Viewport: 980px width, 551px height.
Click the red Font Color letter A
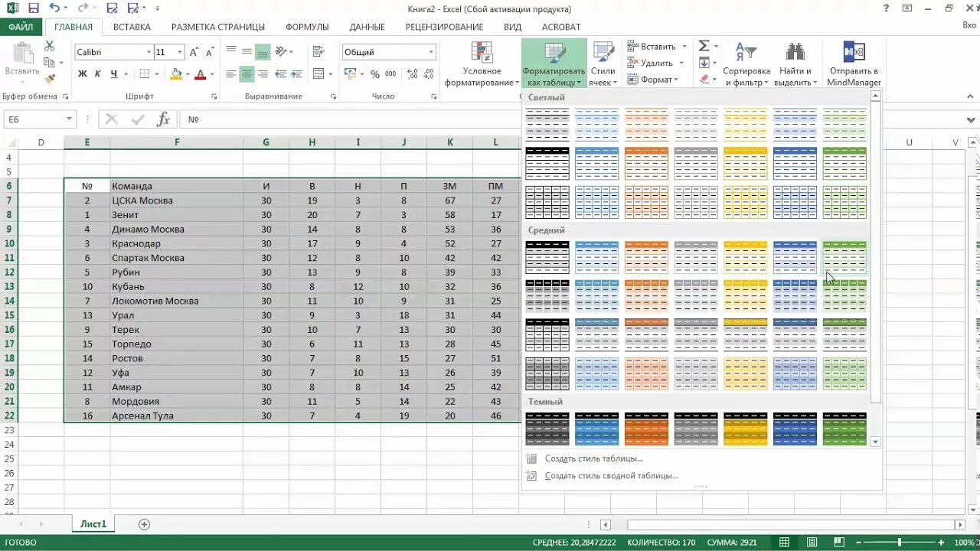click(x=201, y=74)
